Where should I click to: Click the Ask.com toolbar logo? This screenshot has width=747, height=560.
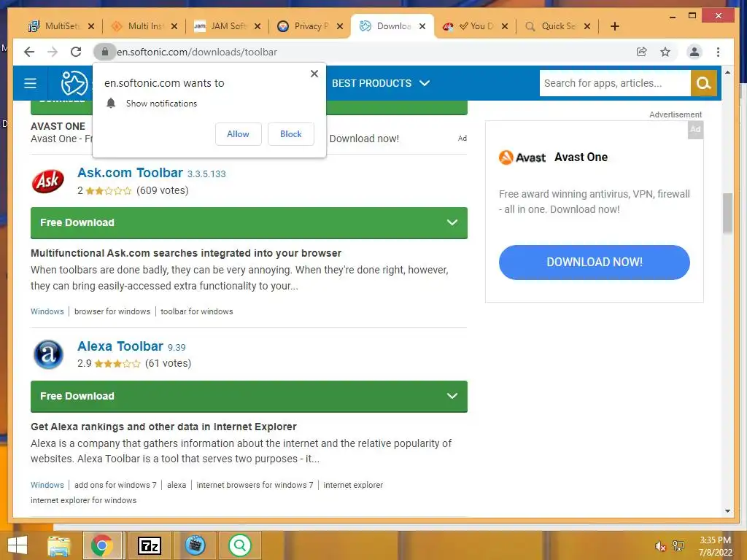point(47,182)
